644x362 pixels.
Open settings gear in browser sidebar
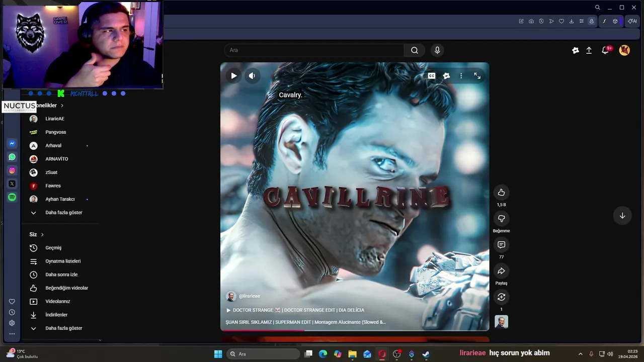pos(12,323)
